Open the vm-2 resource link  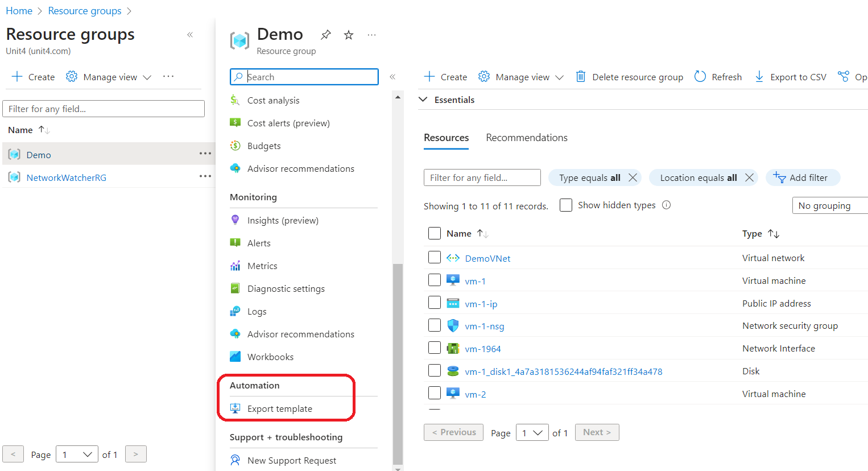[476, 394]
